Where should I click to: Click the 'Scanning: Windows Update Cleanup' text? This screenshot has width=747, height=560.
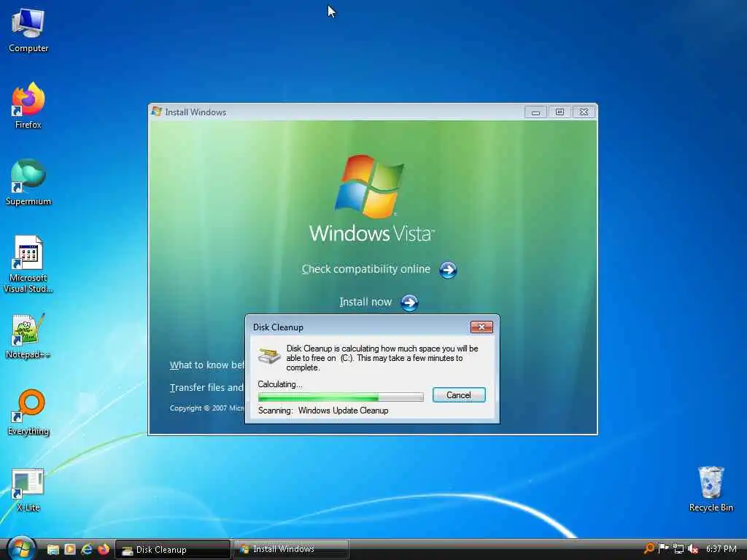(x=323, y=411)
